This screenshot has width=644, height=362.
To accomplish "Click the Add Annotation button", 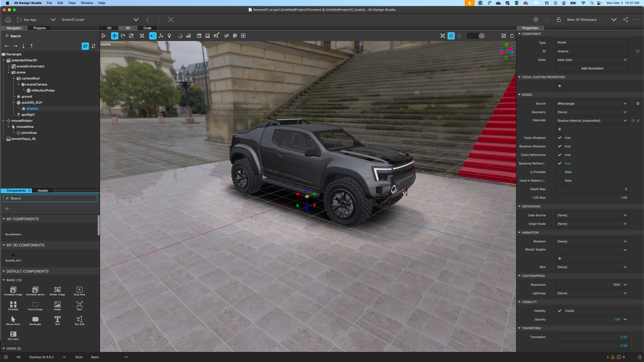I will point(592,68).
